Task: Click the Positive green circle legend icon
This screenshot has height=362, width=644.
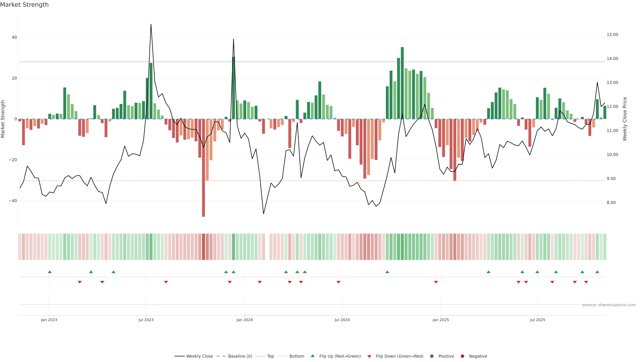Action: (432, 356)
